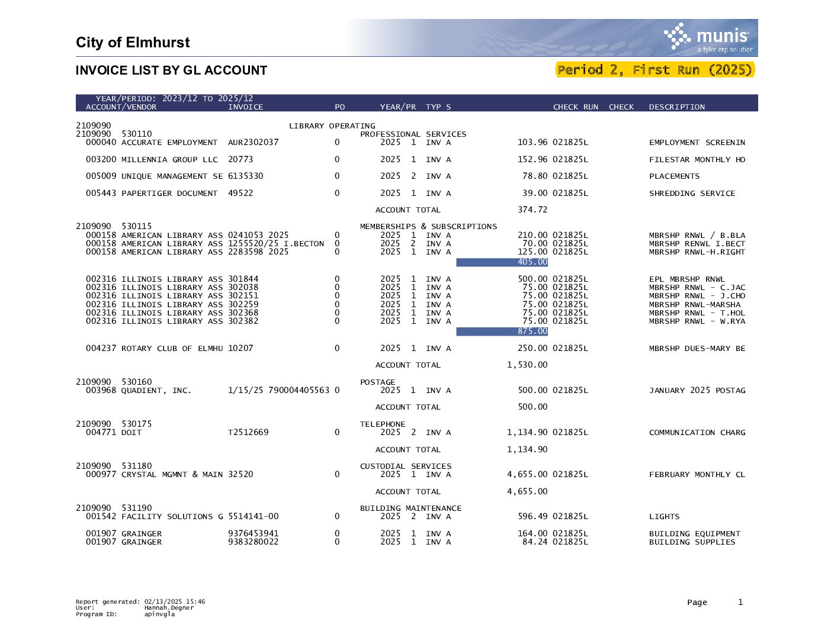Click the INVOICE LIST BY GL ACCOUNT heading
The height and width of the screenshot is (644, 834).
click(171, 70)
